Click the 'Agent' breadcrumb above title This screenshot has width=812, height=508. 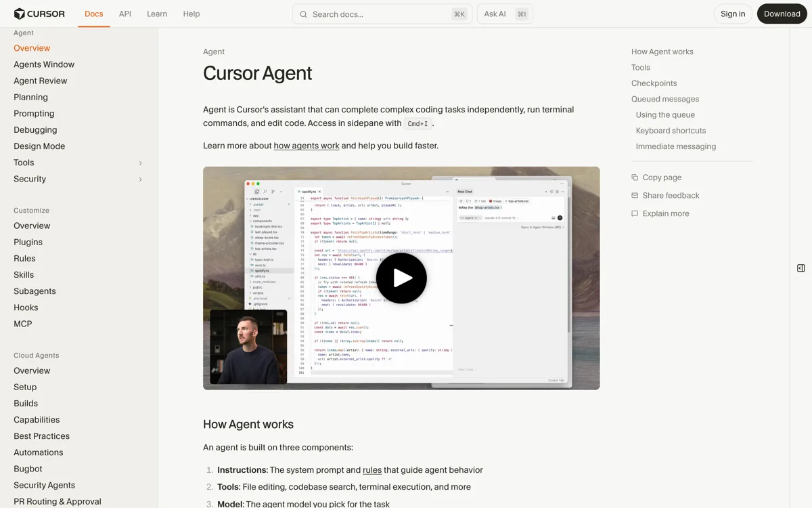click(214, 51)
